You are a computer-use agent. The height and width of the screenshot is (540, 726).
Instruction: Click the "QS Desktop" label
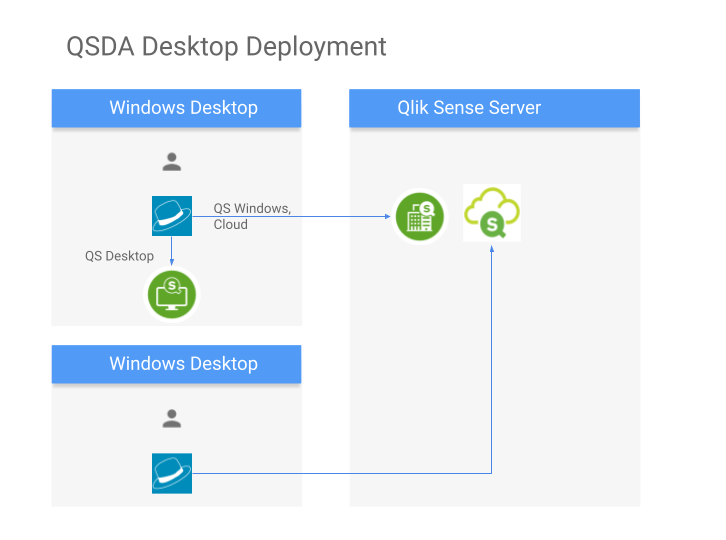point(119,256)
